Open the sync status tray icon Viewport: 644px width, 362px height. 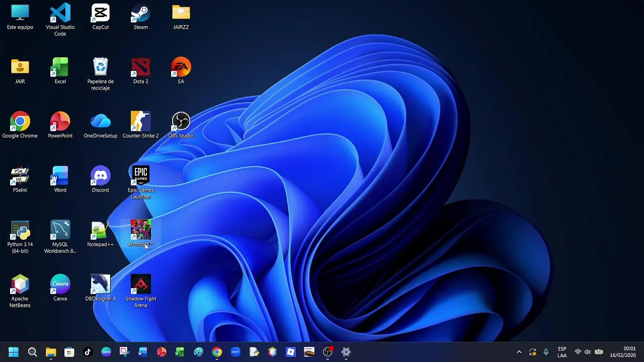[533, 352]
